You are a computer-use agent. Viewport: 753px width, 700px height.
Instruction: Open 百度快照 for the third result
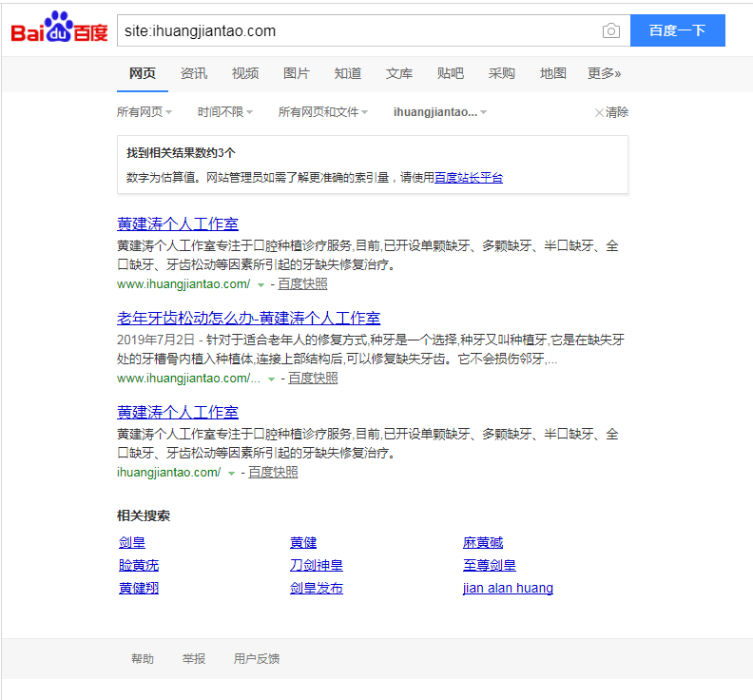tap(273, 473)
